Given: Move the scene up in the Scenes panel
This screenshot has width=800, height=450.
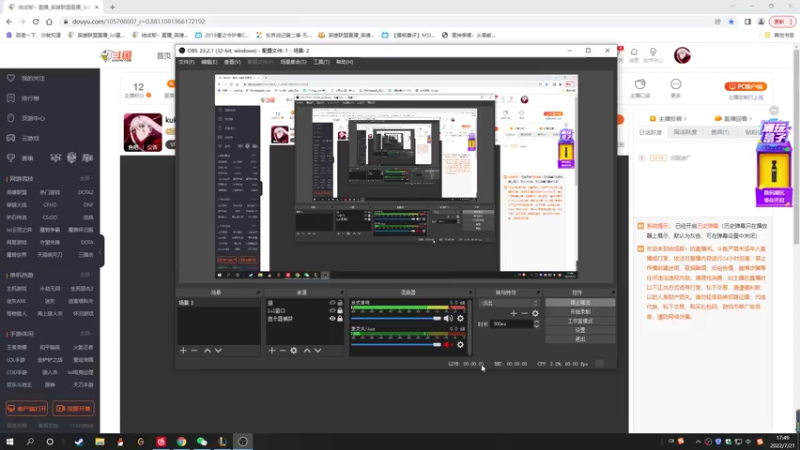Looking at the screenshot, I should pos(207,351).
